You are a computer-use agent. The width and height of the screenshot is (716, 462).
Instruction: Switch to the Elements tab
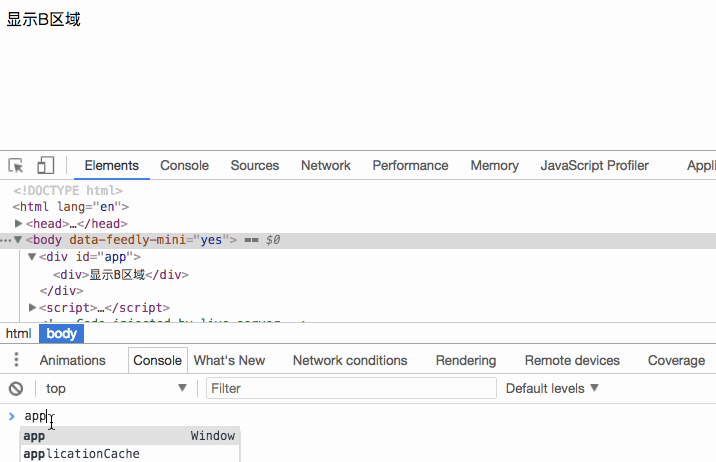coord(111,165)
